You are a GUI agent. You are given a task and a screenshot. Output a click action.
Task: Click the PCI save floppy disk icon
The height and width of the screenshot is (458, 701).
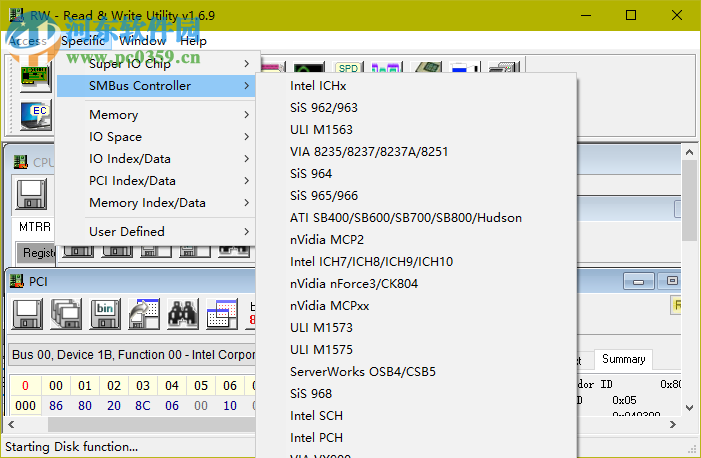click(x=26, y=314)
